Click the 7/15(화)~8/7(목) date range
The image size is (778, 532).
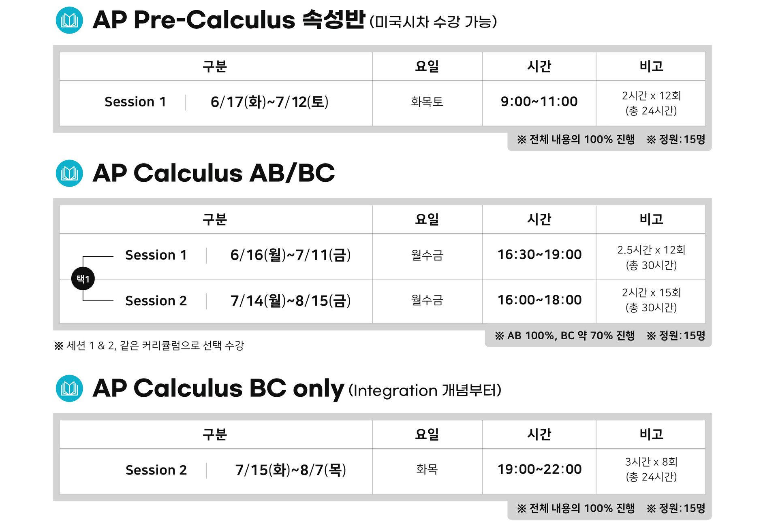(291, 470)
